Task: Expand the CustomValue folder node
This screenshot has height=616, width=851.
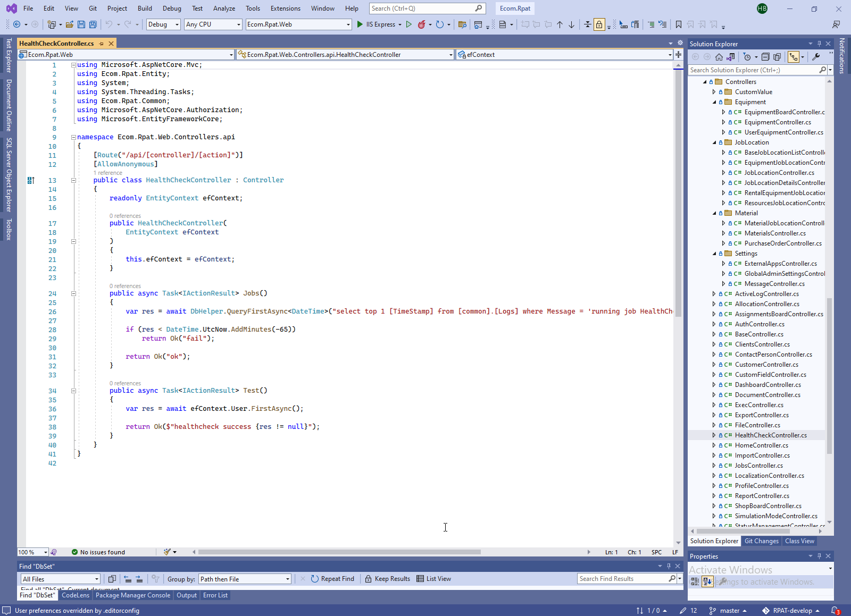Action: pos(714,92)
